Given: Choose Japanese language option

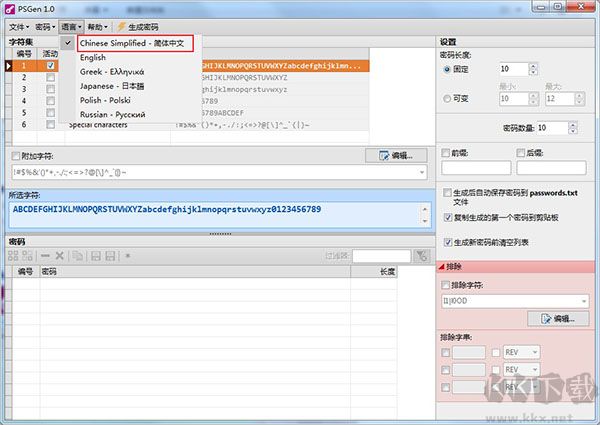Looking at the screenshot, I should [112, 86].
